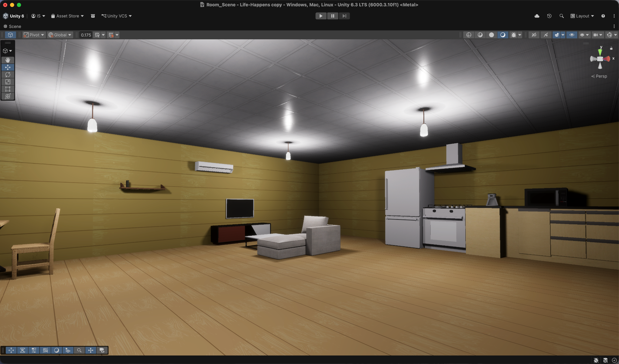Click the magnifier icon in bottom overlay bar
The width and height of the screenshot is (619, 364).
click(x=79, y=350)
